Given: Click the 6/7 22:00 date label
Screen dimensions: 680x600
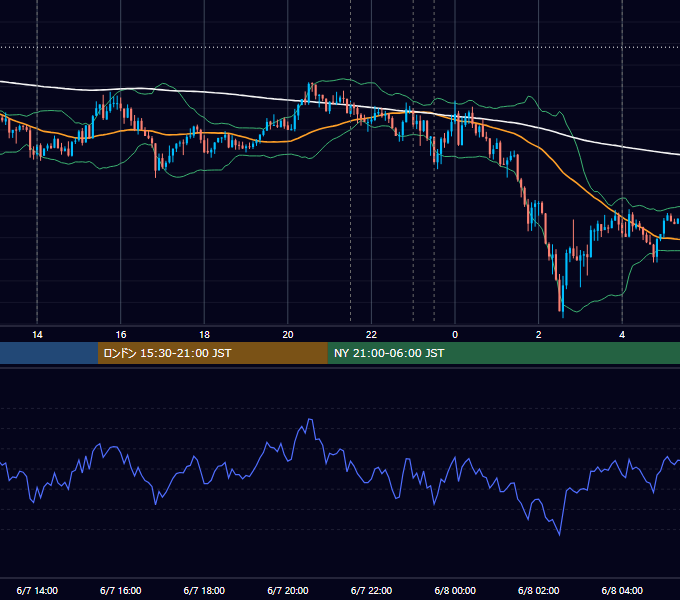Looking at the screenshot, I should pos(371,590).
